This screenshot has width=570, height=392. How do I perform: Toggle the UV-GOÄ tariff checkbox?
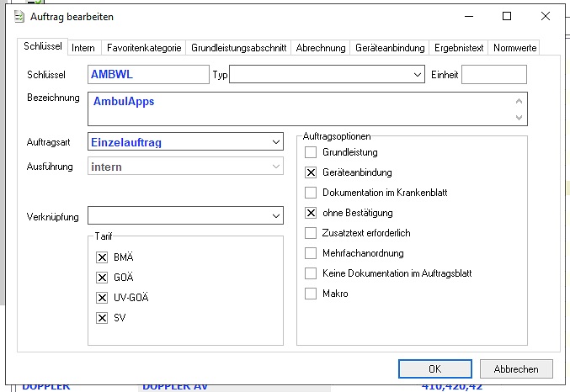click(103, 298)
